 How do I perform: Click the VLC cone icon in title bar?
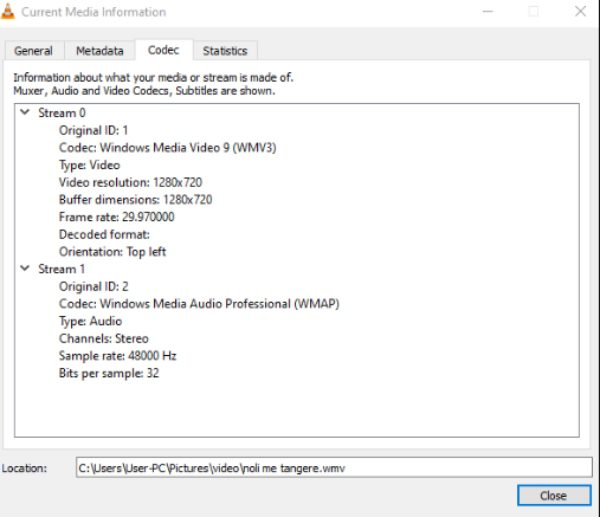tap(7, 11)
